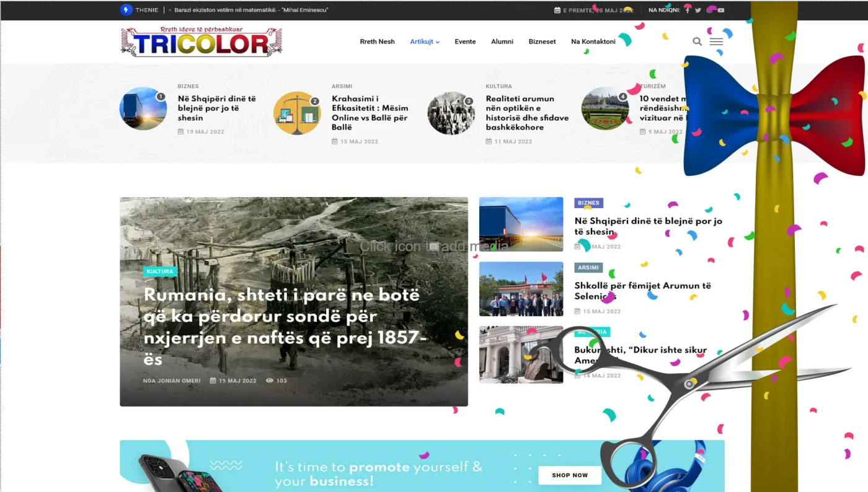The height and width of the screenshot is (492, 868).
Task: Open the round scales thumbnail numbered 2
Action: pyautogui.click(x=297, y=113)
